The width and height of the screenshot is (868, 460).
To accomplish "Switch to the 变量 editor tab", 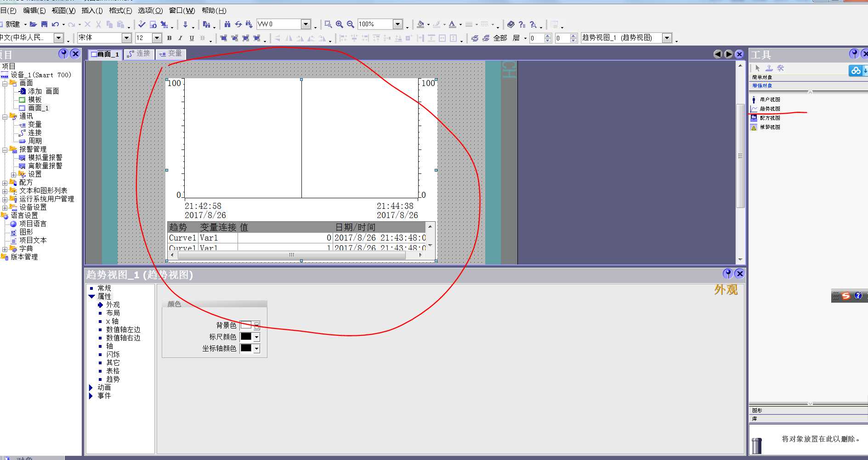I will [170, 54].
